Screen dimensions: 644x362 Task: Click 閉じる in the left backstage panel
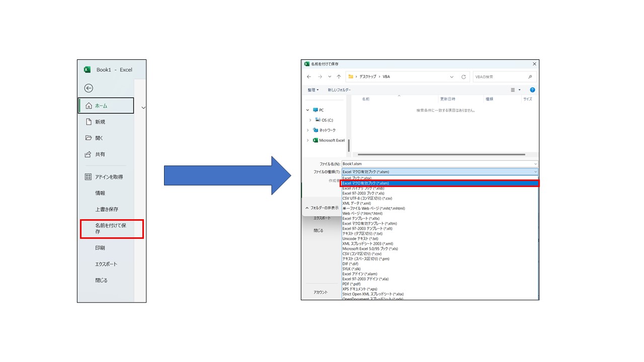[101, 280]
